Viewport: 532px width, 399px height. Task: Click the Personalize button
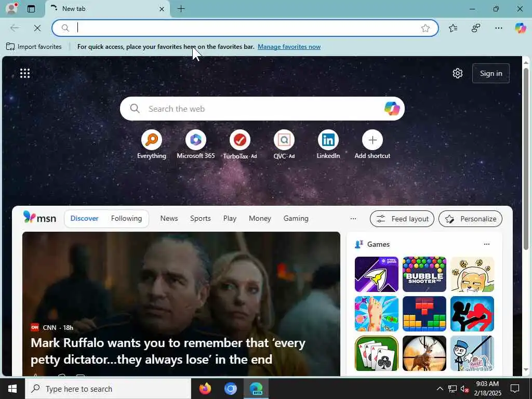point(470,219)
